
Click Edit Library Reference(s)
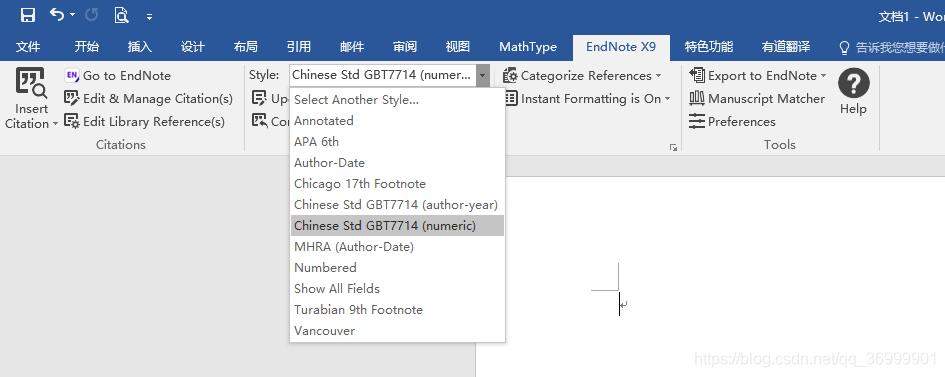pos(145,122)
